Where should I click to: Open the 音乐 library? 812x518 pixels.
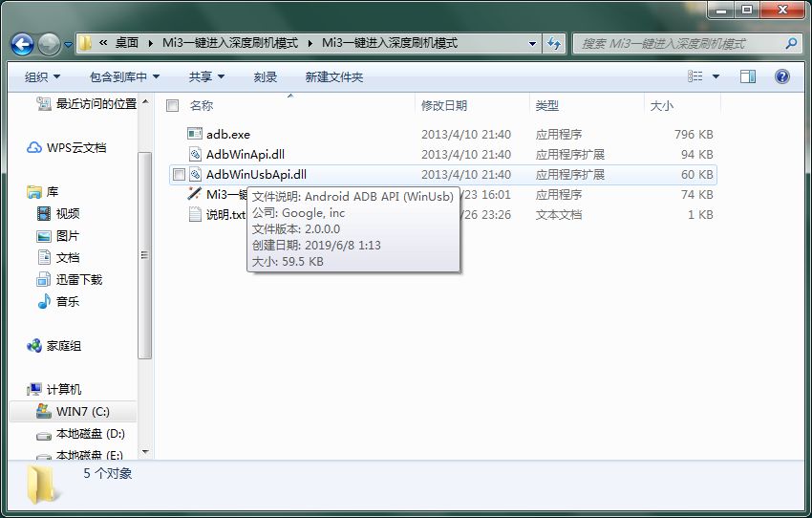point(68,301)
